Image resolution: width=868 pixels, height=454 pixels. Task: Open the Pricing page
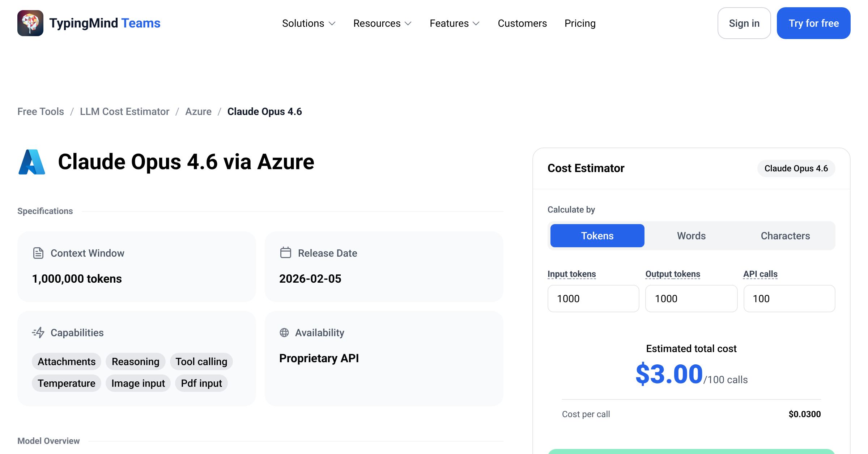click(x=580, y=23)
